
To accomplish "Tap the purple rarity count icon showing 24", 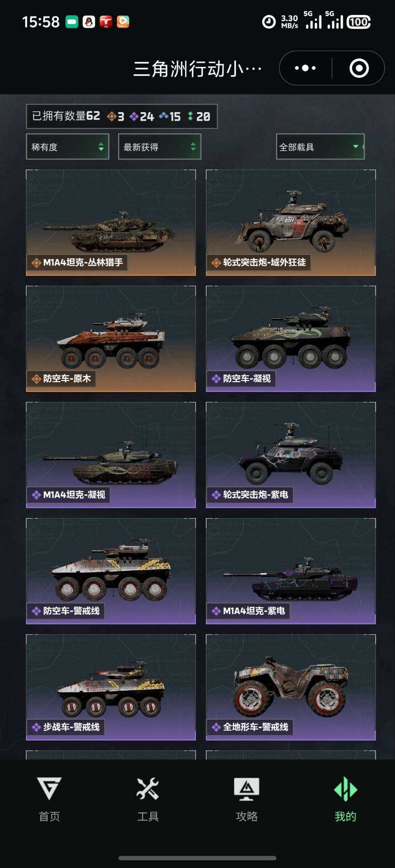I will [x=134, y=117].
